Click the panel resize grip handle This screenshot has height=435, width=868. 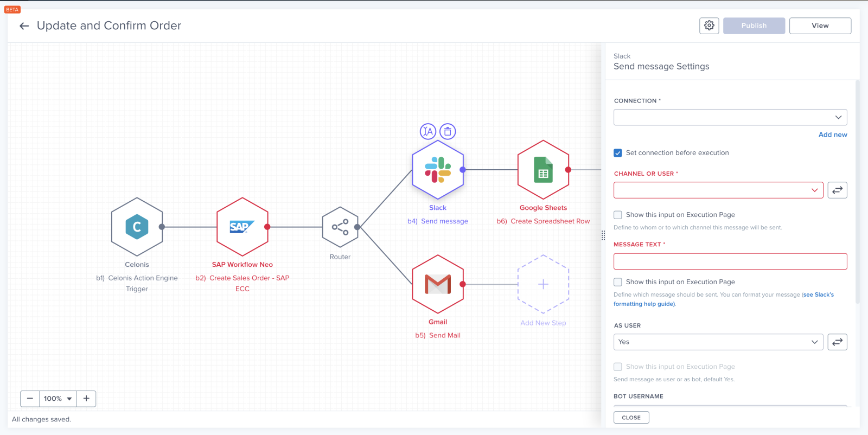[603, 235]
